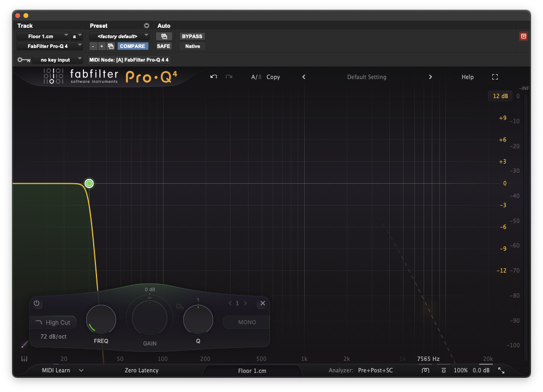Toggle the COMPARE button
Viewport: 543px width, 392px height.
pyautogui.click(x=132, y=46)
